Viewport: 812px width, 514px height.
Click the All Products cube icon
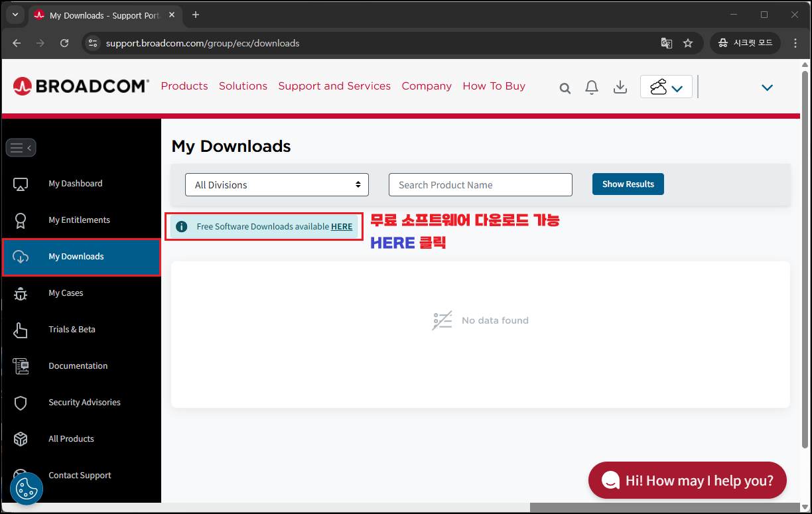21,439
